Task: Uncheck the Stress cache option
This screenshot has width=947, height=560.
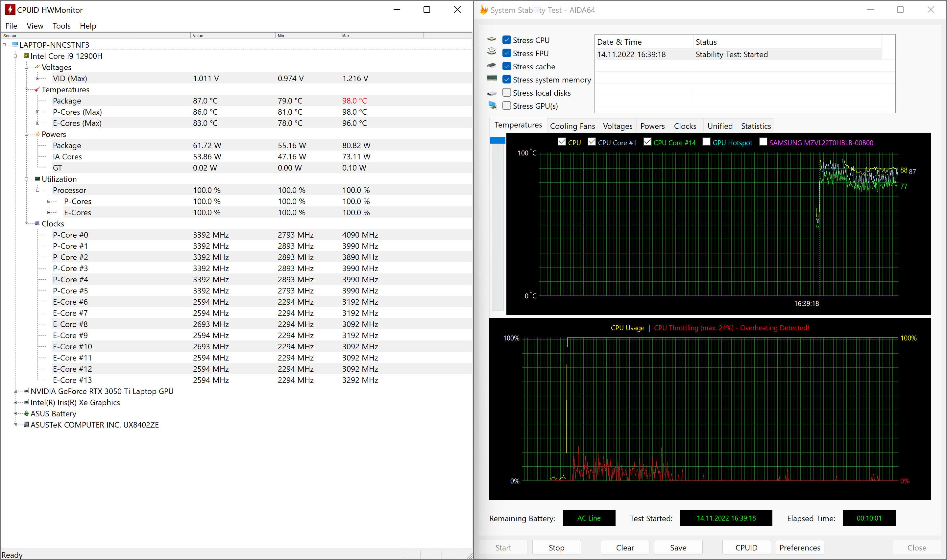Action: [x=507, y=66]
